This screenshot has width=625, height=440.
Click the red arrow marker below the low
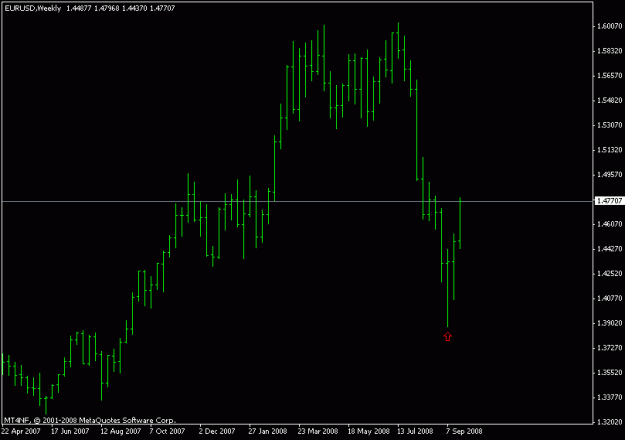click(448, 337)
